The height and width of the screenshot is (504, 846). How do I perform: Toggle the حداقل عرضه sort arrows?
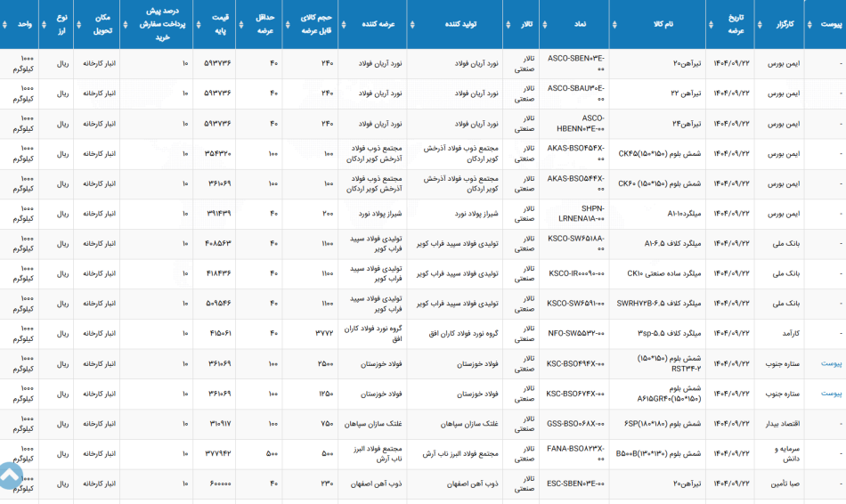[241, 24]
